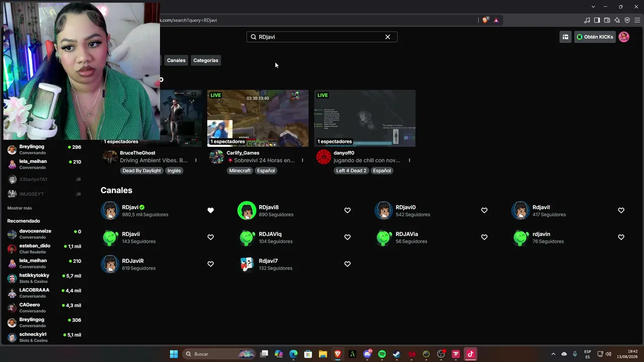Follow rdjavin with the heart button
Screen dimensions: 644x362
click(x=621, y=237)
